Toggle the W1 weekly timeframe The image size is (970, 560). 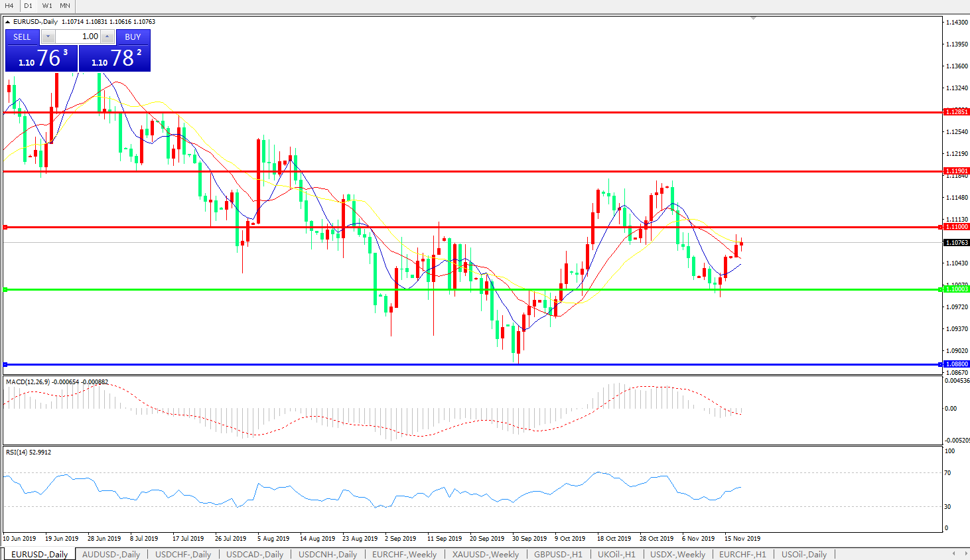click(x=47, y=5)
